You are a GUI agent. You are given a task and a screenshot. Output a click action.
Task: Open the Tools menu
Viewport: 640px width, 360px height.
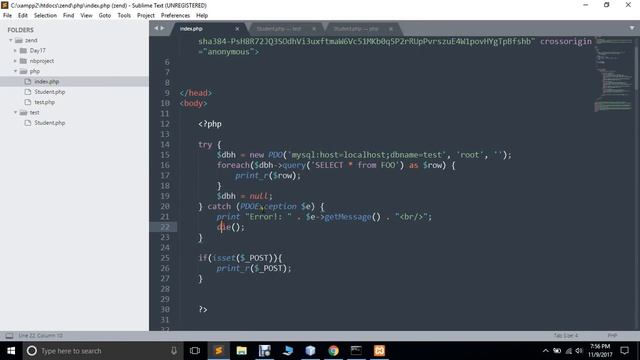[x=124, y=16]
